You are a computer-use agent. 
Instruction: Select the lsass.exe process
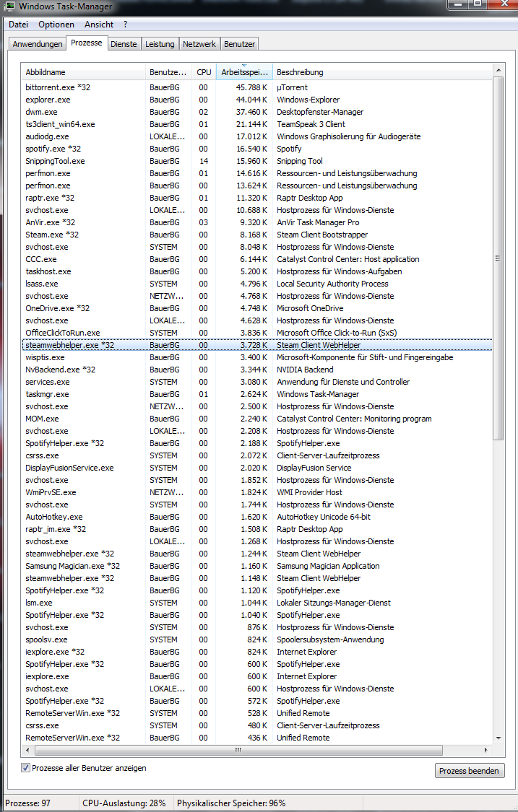(256, 284)
